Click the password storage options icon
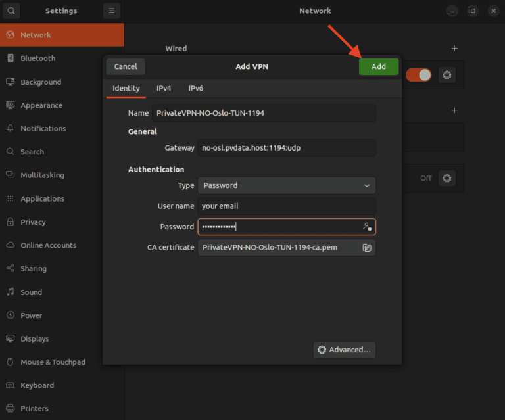The image size is (505, 420). pos(367,227)
